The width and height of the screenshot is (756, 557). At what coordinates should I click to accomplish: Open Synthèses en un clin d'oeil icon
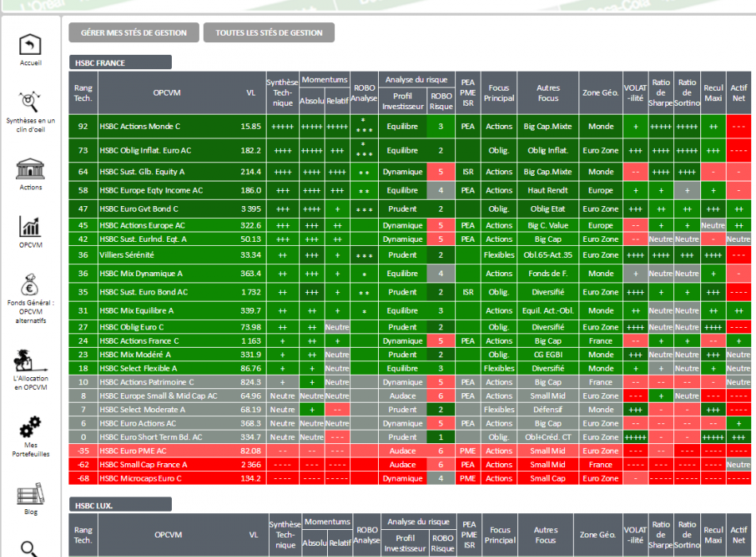[x=29, y=102]
